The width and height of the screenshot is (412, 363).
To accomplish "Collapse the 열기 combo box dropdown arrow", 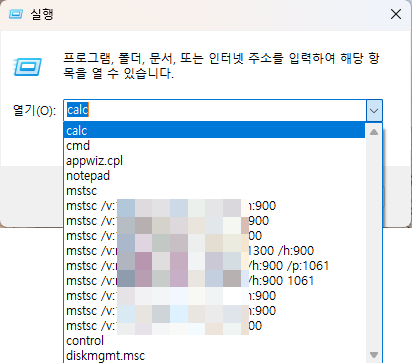I will coord(374,110).
